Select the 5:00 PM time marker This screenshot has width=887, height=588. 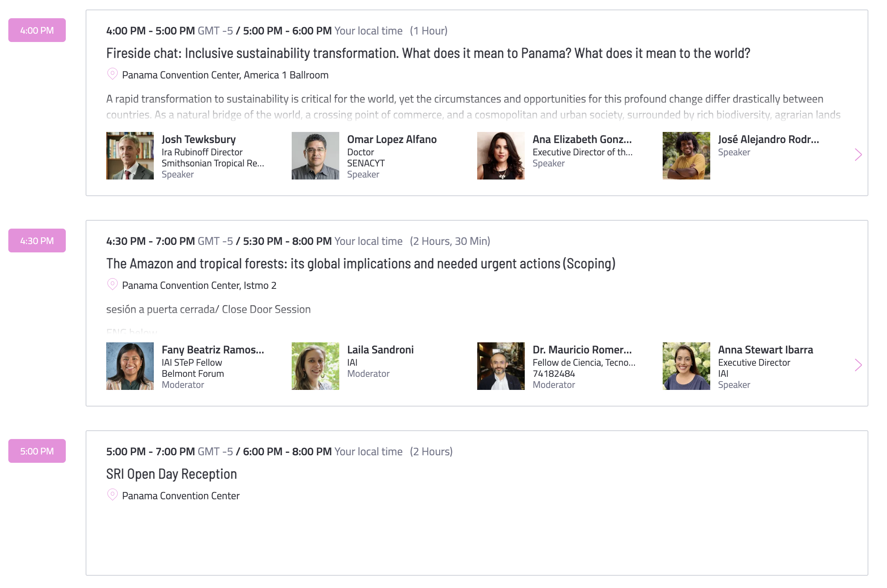pyautogui.click(x=37, y=451)
